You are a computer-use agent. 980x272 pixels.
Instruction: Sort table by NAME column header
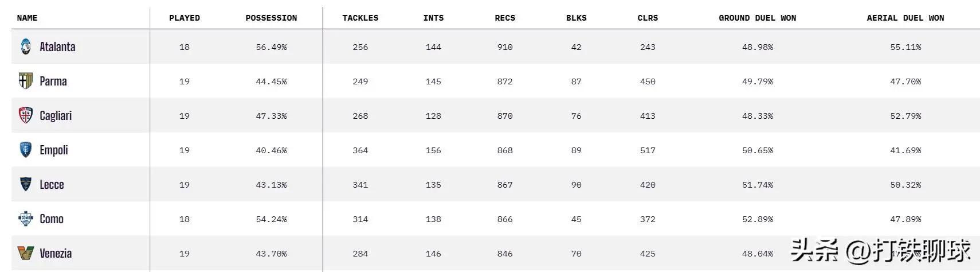pos(27,18)
